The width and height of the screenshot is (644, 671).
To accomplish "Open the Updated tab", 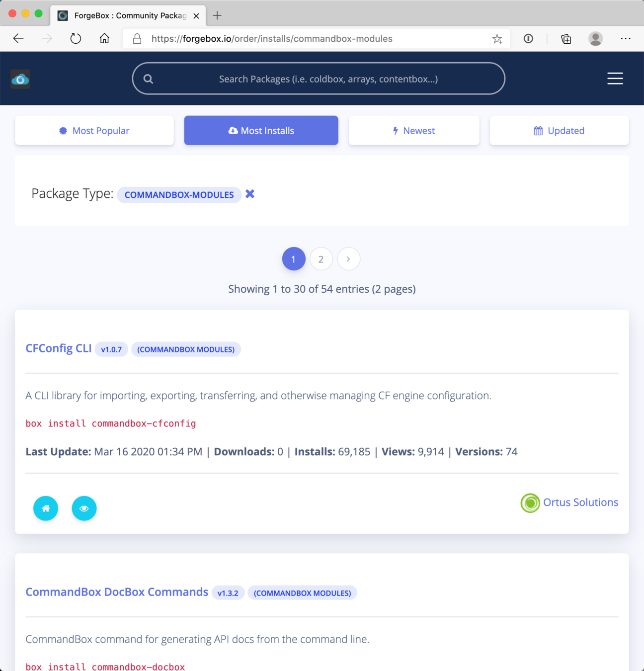I will pyautogui.click(x=559, y=131).
